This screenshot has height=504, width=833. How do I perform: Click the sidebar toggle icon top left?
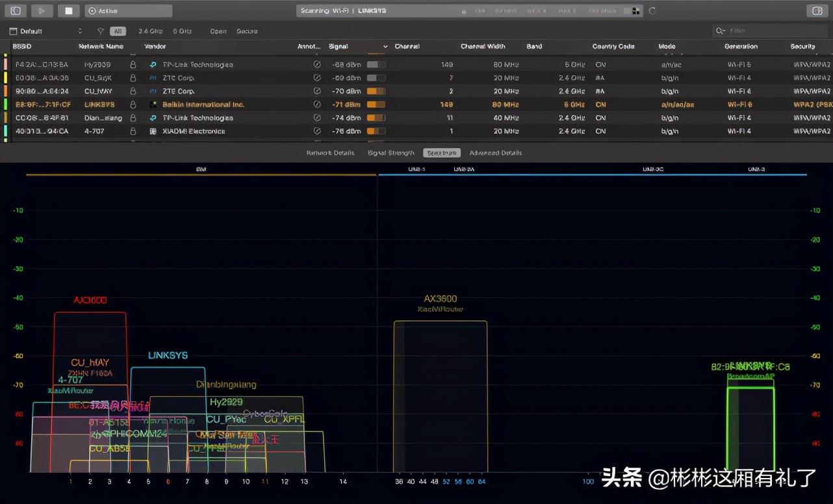14,10
